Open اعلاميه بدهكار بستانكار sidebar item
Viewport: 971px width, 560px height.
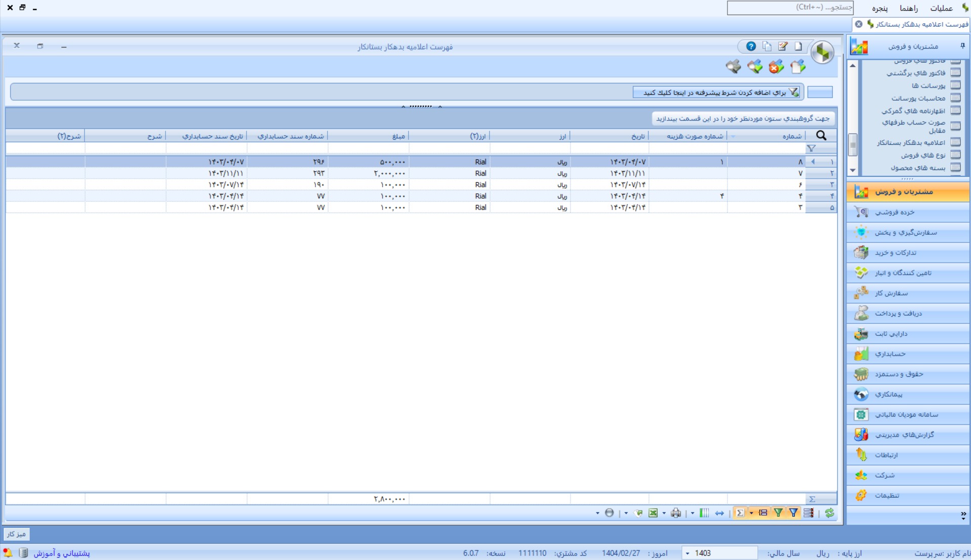tap(911, 143)
